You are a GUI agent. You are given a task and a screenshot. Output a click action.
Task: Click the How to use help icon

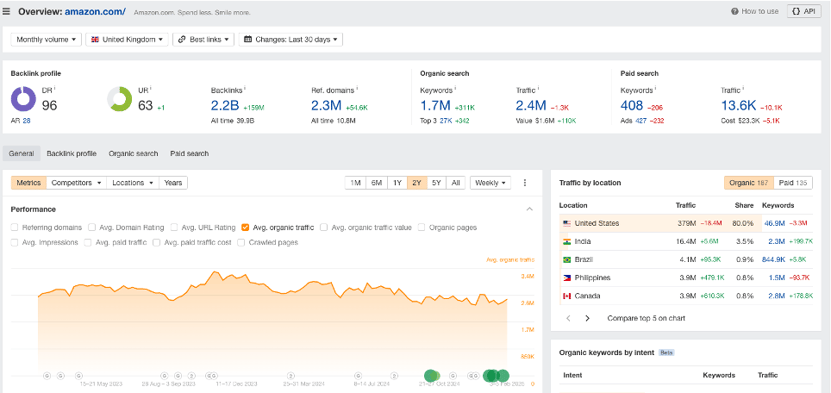coord(735,11)
